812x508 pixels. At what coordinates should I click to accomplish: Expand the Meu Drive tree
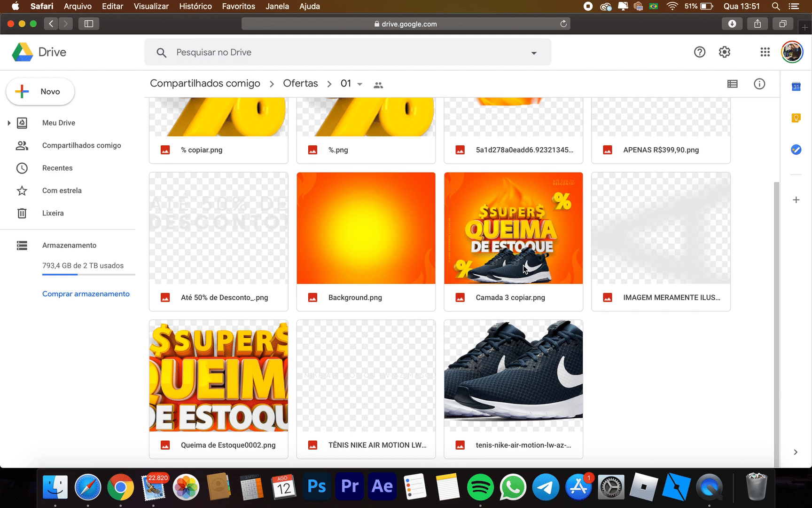tap(9, 123)
